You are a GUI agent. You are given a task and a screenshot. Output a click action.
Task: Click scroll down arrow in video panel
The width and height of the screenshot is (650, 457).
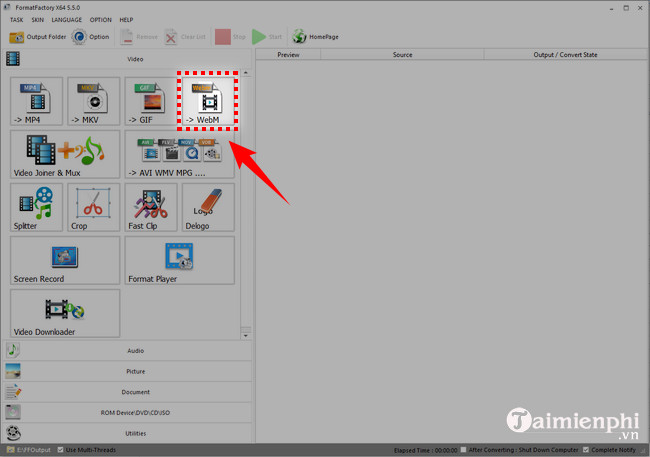point(246,336)
